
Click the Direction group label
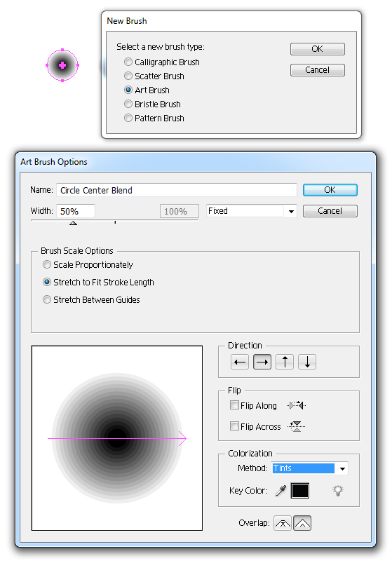245,346
